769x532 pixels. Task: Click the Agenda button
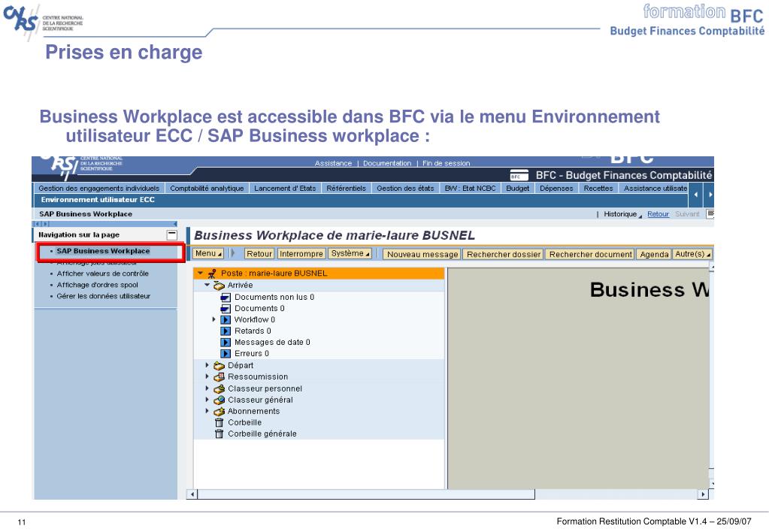point(654,255)
